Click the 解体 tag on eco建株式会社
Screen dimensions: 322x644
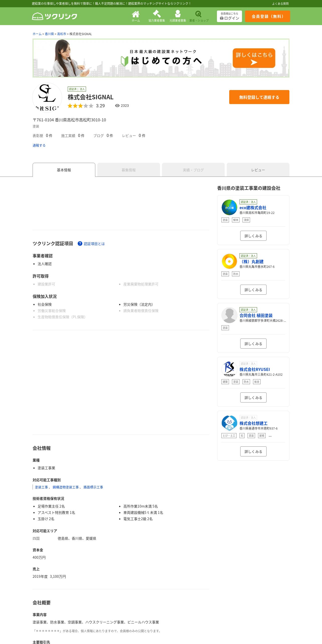(x=236, y=220)
